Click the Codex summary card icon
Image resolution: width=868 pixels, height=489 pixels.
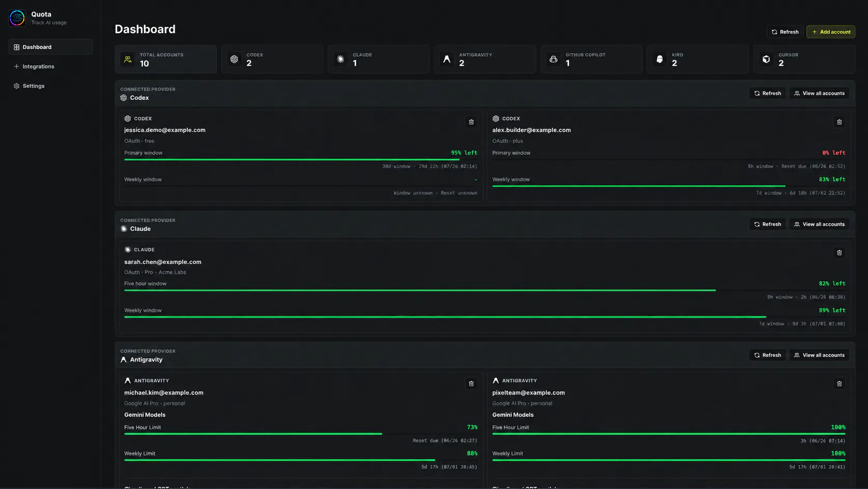[x=234, y=59]
